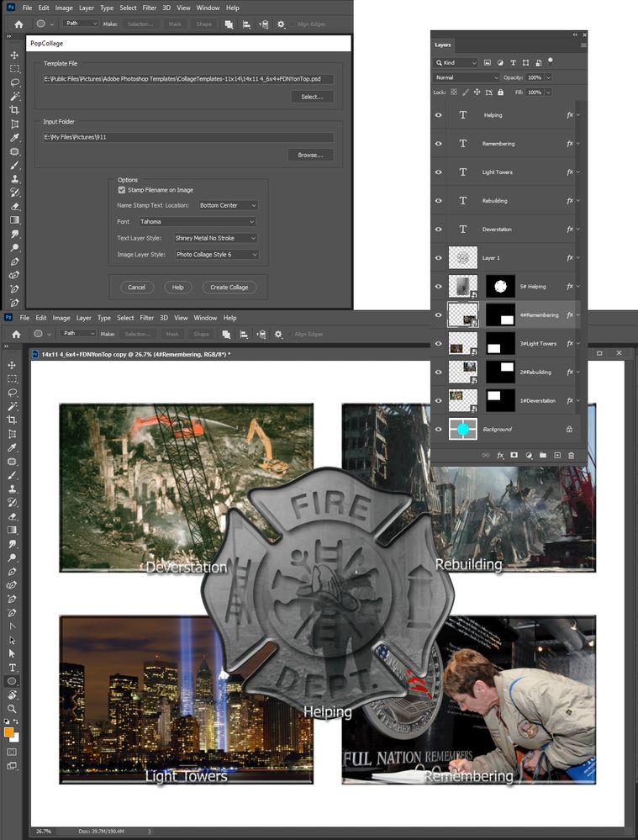Image resolution: width=638 pixels, height=840 pixels.
Task: Open the File menu in the collage document window
Action: click(x=24, y=318)
